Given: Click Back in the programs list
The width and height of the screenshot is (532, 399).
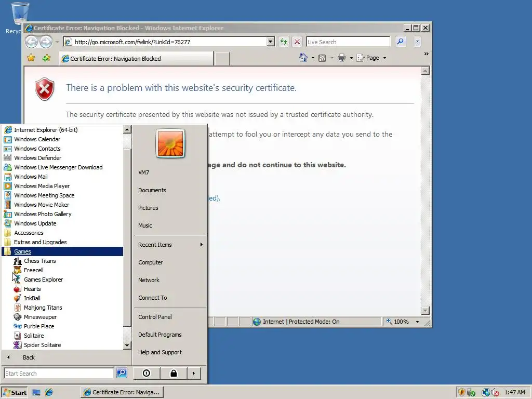Looking at the screenshot, I should pyautogui.click(x=29, y=357).
